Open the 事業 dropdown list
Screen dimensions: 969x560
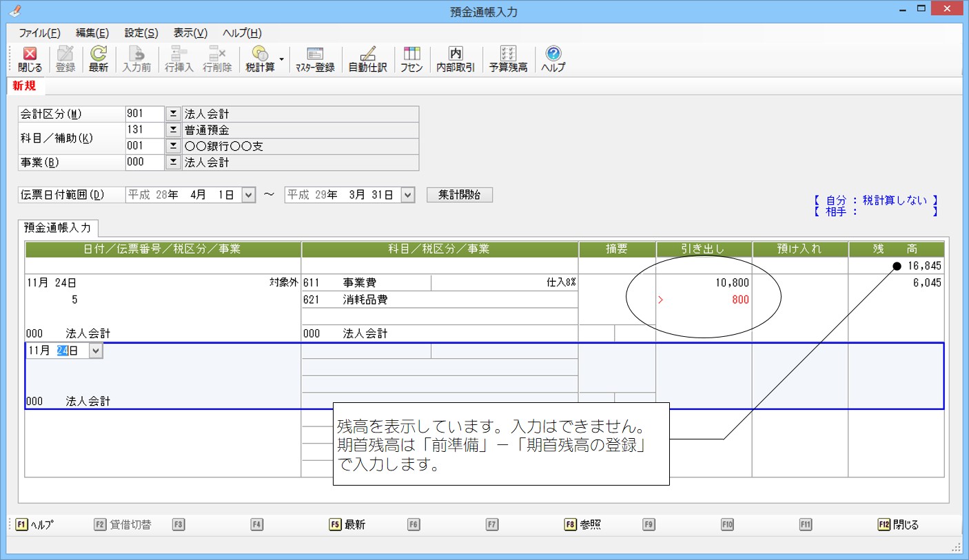tap(172, 163)
